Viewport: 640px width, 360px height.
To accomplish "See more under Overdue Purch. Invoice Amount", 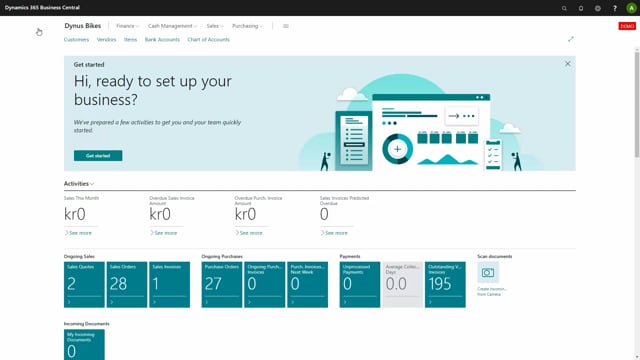I will tap(249, 233).
